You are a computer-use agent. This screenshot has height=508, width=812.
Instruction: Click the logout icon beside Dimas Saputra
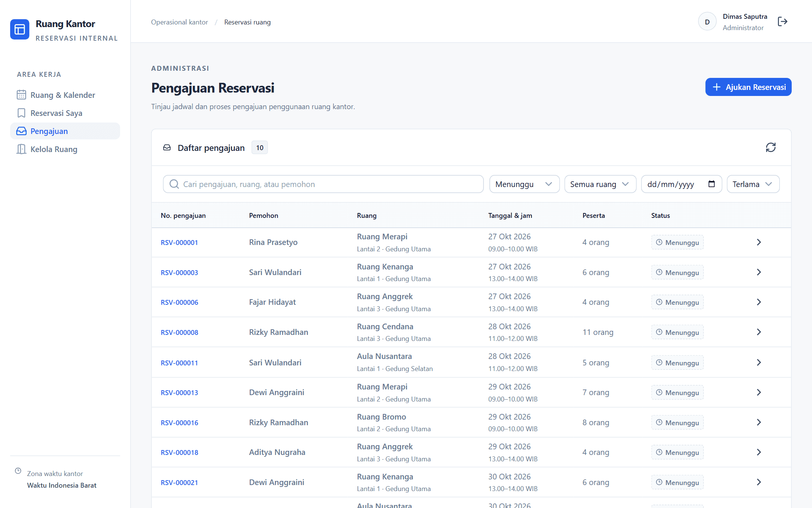click(782, 22)
